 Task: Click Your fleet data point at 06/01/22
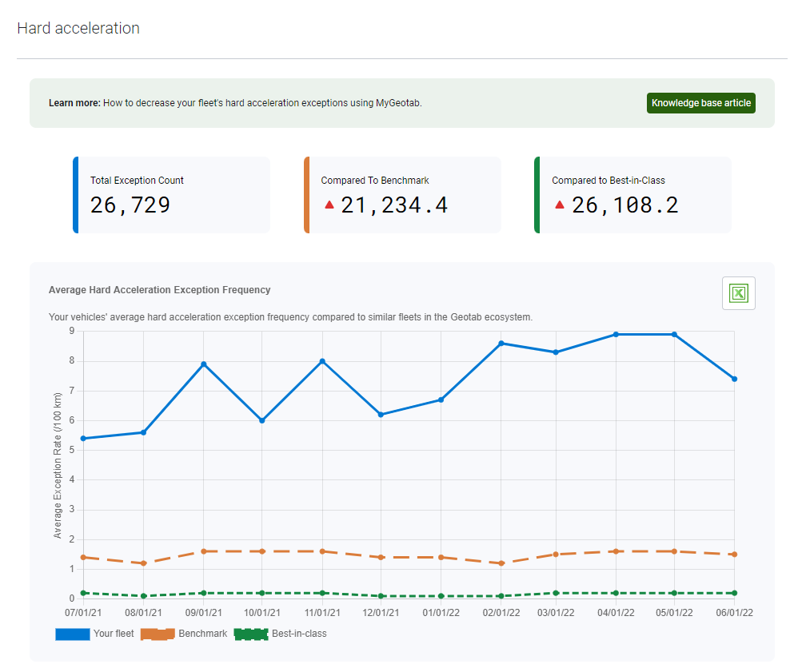coord(734,379)
